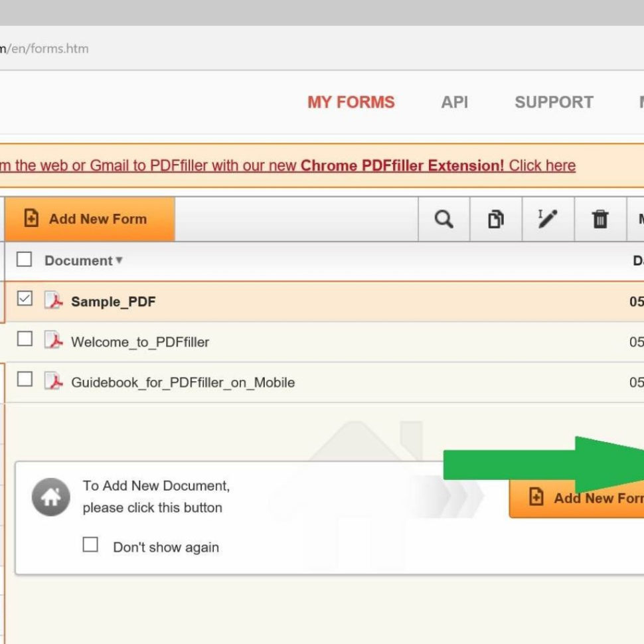Enable the Don't show again checkbox
The width and height of the screenshot is (644, 644).
90,544
